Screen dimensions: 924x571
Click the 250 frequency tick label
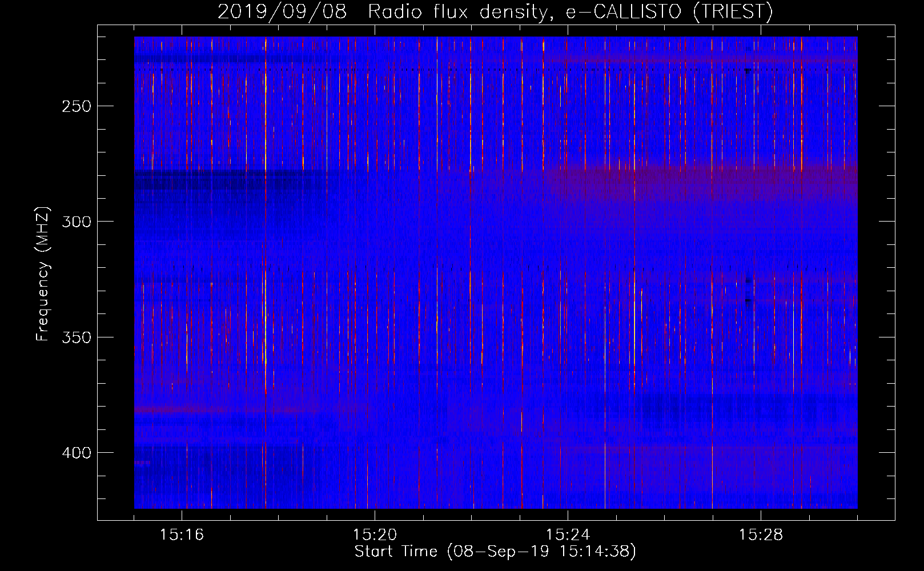pos(77,106)
